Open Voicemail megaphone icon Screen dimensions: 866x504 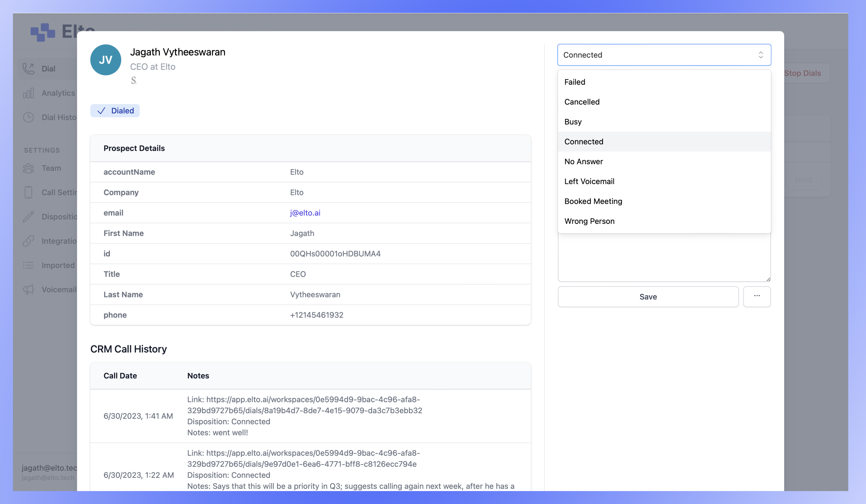pyautogui.click(x=28, y=290)
